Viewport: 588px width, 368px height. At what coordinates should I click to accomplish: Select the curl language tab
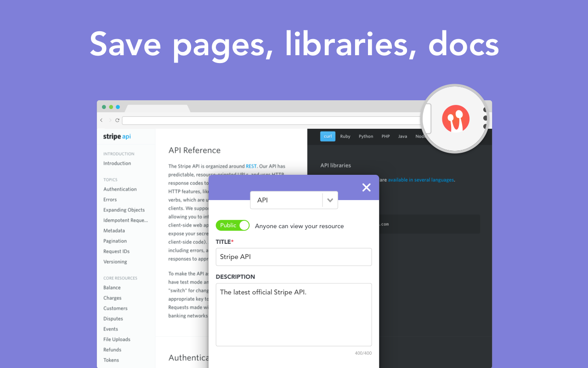(328, 136)
